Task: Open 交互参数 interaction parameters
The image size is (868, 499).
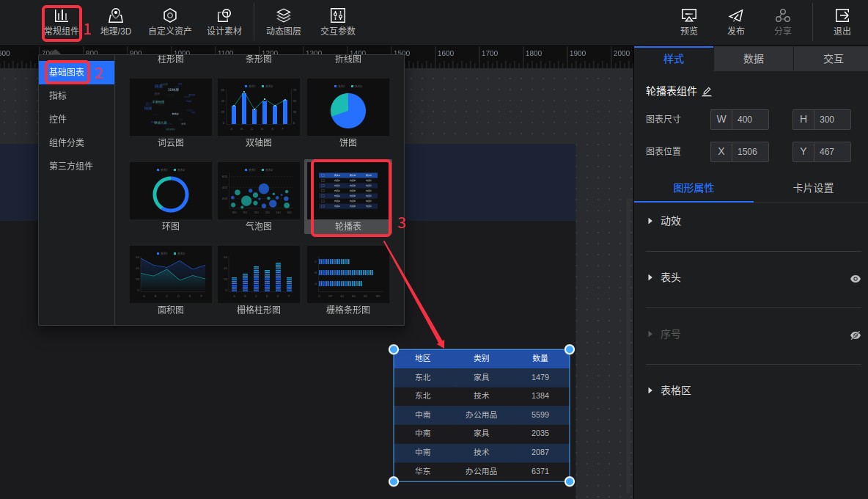Action: coord(338,23)
